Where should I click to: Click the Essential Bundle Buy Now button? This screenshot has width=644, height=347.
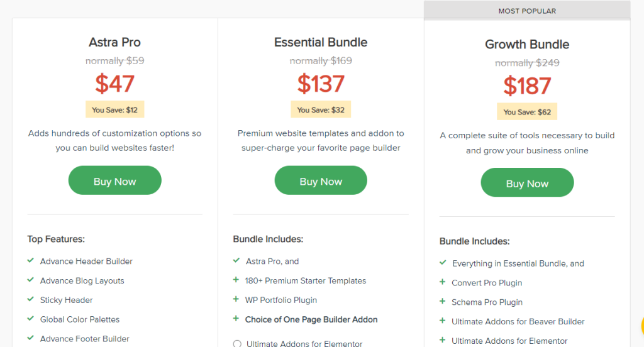coord(321,182)
